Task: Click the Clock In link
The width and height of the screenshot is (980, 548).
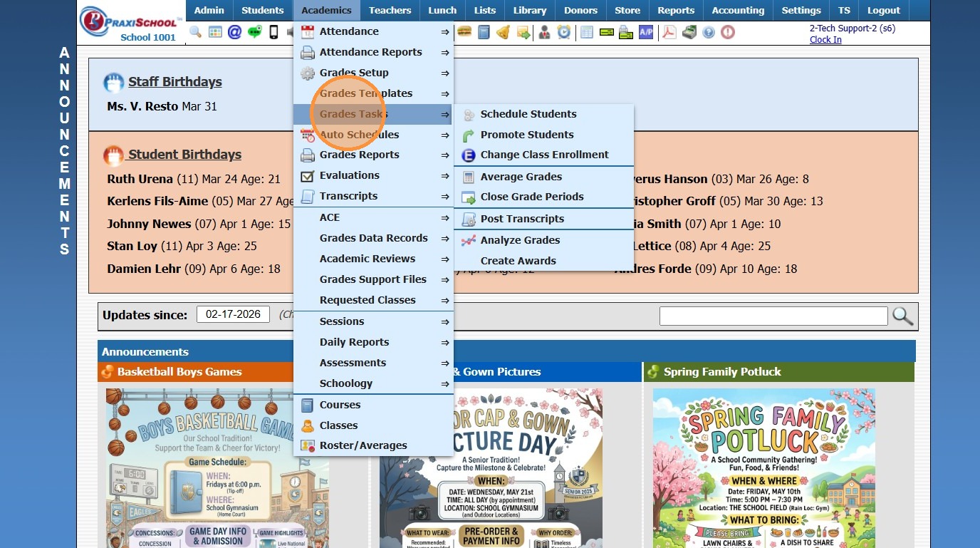Action: (x=825, y=40)
